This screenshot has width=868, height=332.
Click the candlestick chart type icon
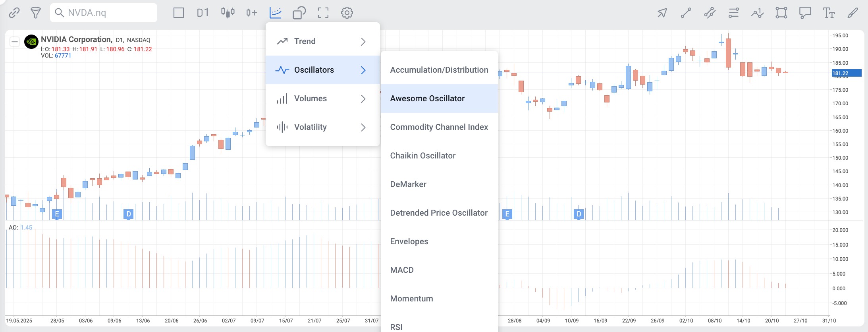pyautogui.click(x=228, y=13)
